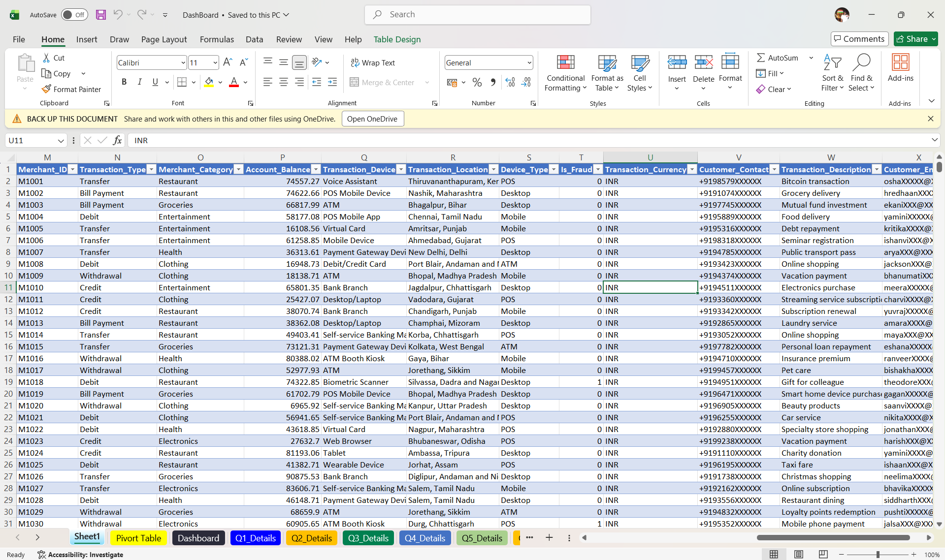Click Increase Decimal icon
The image size is (945, 560).
pyautogui.click(x=510, y=82)
